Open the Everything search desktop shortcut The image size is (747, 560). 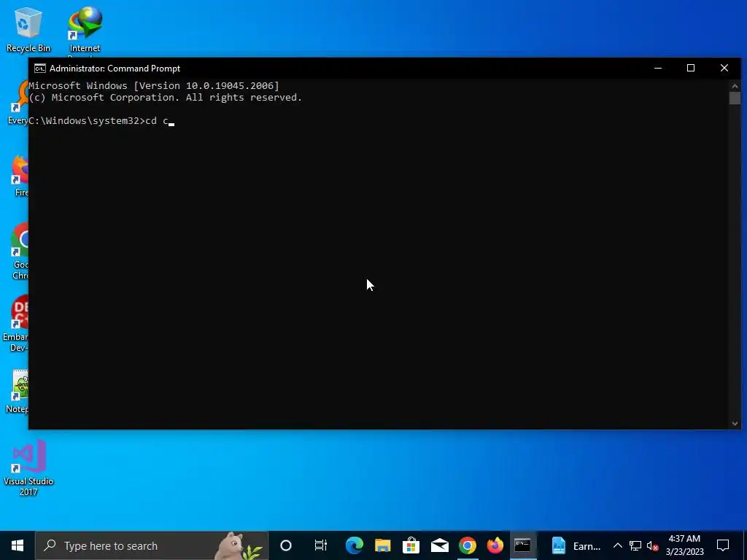(x=19, y=102)
